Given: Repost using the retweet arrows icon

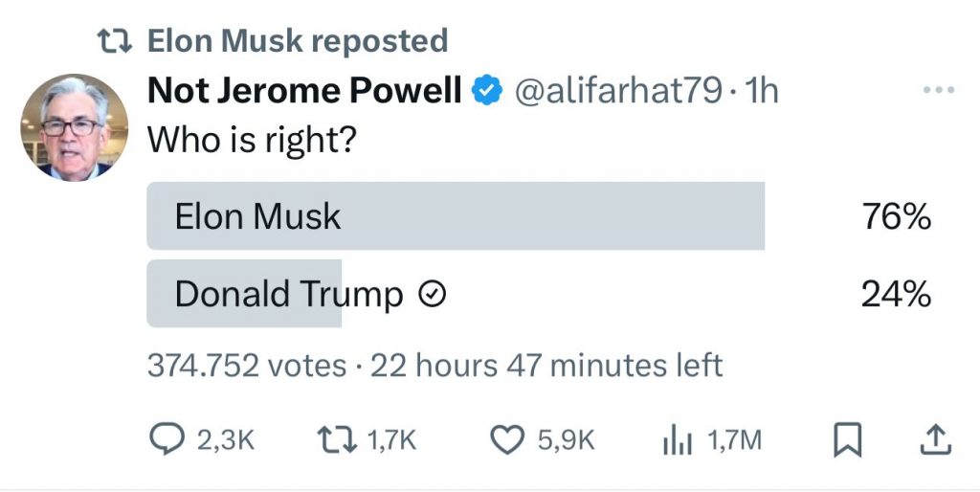Looking at the screenshot, I should (337, 439).
